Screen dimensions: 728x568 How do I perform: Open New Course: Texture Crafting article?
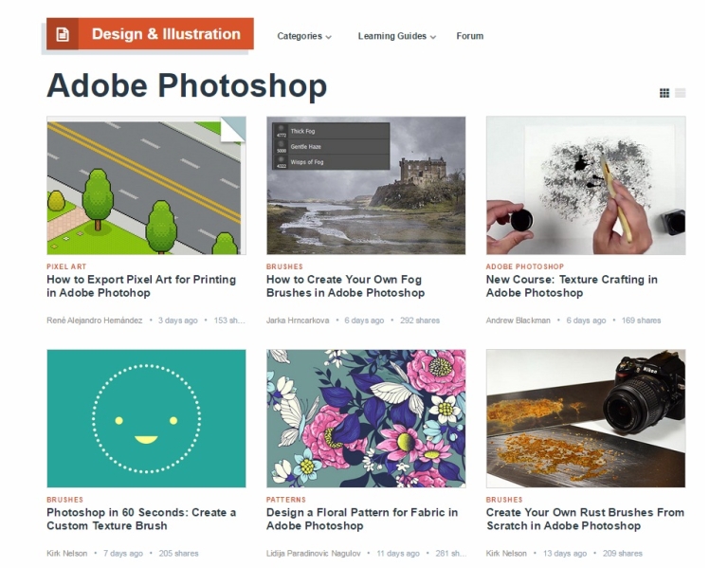point(572,286)
